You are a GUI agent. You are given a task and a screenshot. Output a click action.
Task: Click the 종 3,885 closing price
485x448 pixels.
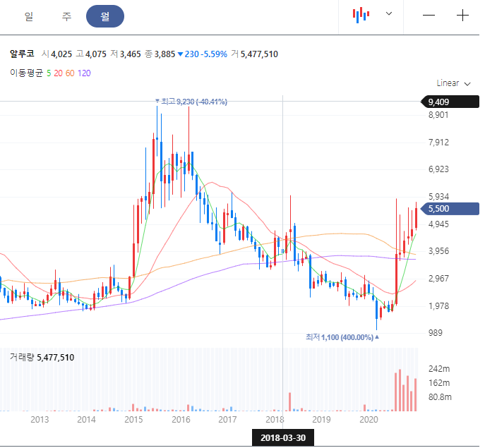point(160,54)
